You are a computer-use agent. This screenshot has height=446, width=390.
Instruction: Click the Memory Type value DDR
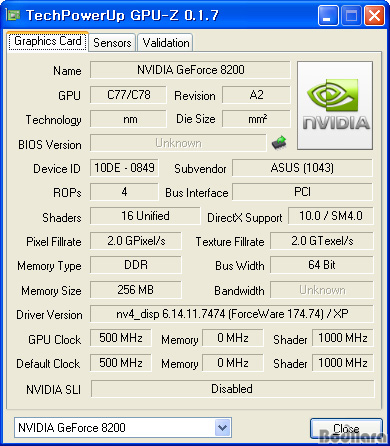click(136, 265)
